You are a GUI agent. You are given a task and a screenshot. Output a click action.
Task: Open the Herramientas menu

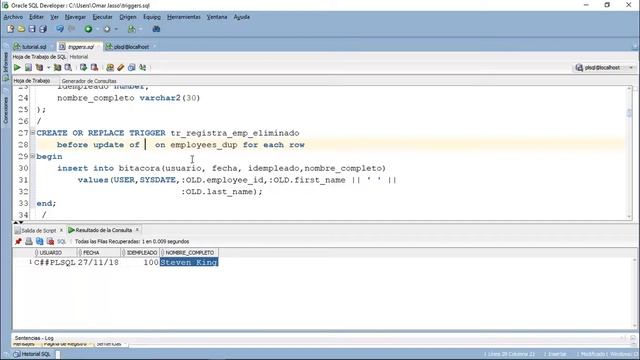184,17
